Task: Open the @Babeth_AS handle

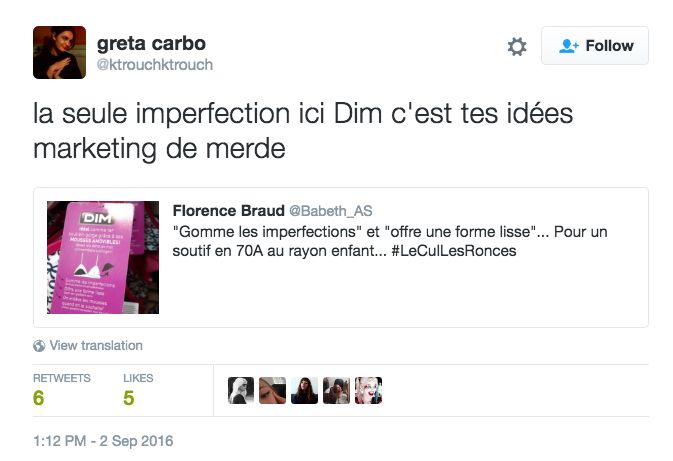Action: click(x=330, y=211)
